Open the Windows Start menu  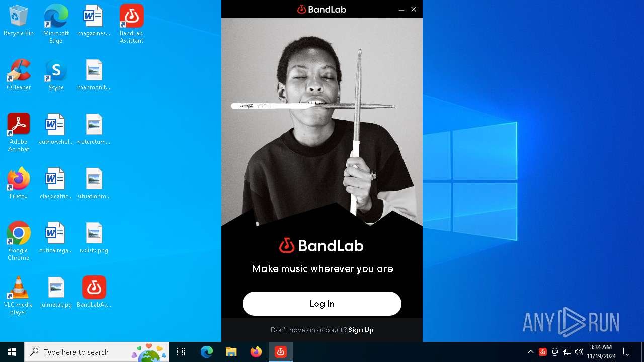pos(12,352)
